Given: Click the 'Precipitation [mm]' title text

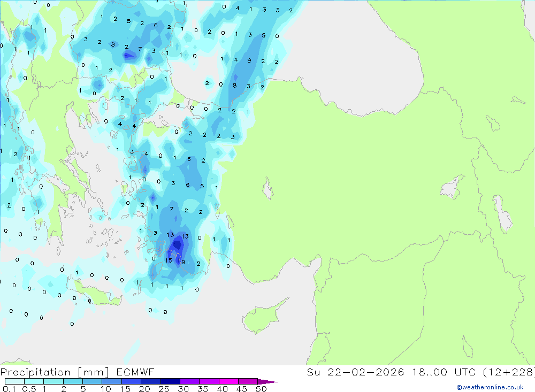Looking at the screenshot, I should pos(55,372).
